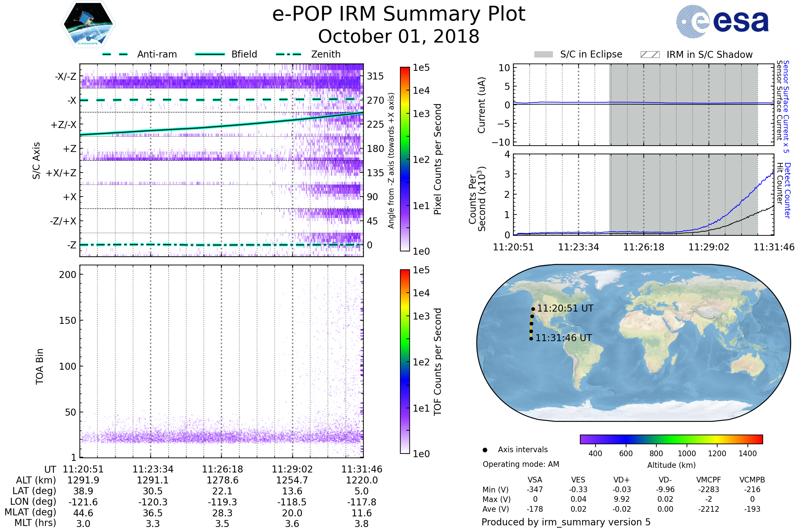798x532 pixels.
Task: Click the Operating mode: AM text
Action: pyautogui.click(x=521, y=464)
